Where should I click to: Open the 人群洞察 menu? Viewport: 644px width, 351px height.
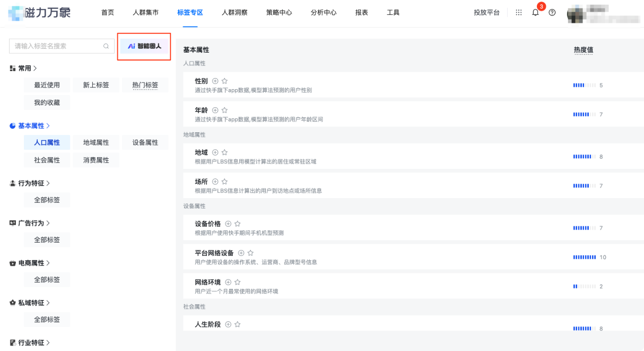point(234,12)
